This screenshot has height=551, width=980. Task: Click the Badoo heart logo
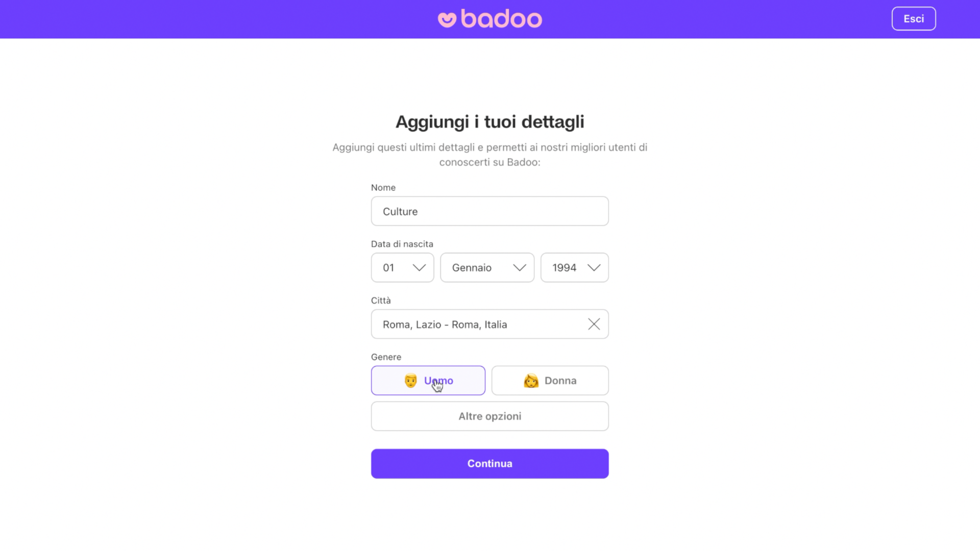coord(446,18)
